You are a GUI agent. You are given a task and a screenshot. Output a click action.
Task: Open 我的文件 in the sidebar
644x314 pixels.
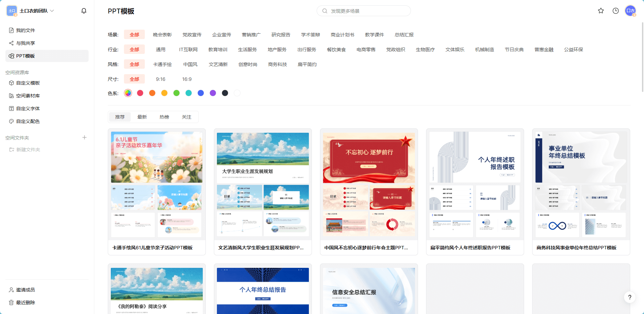(25, 30)
